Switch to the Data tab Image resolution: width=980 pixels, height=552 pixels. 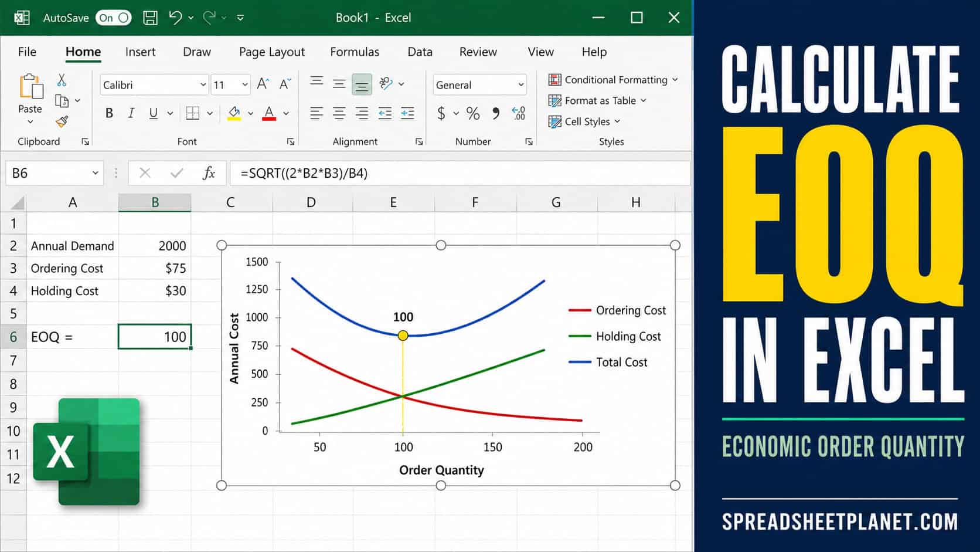coord(420,52)
